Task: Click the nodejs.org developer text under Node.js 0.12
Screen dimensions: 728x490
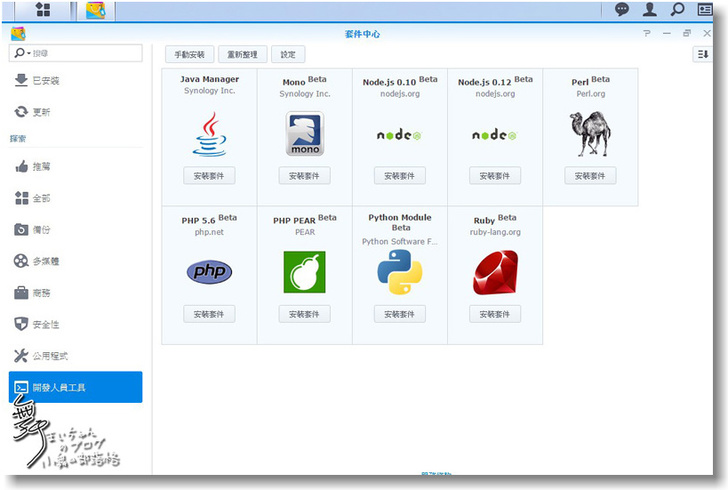Action: point(495,94)
